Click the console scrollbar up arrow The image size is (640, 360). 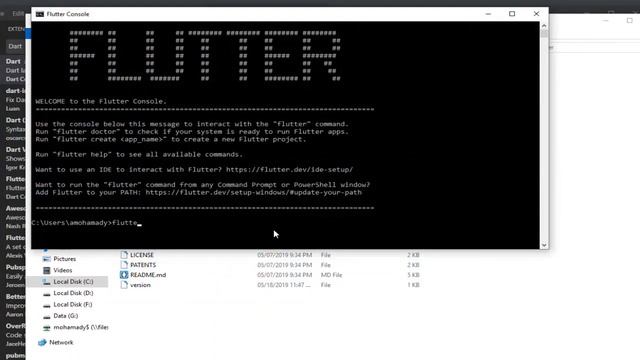tap(544, 25)
